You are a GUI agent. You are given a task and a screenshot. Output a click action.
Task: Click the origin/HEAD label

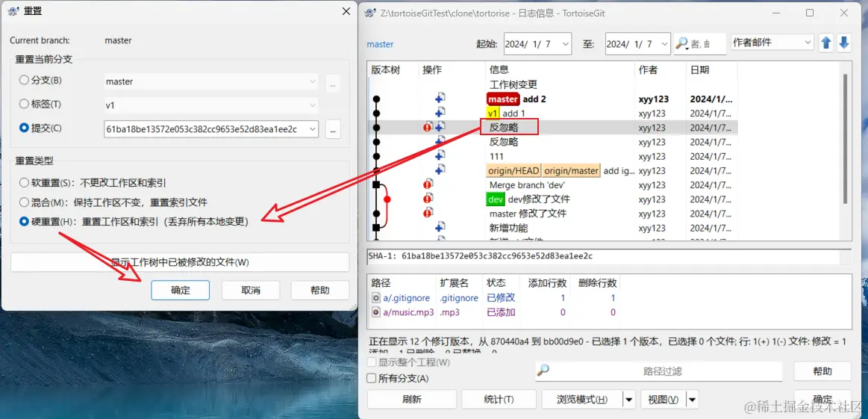(513, 171)
